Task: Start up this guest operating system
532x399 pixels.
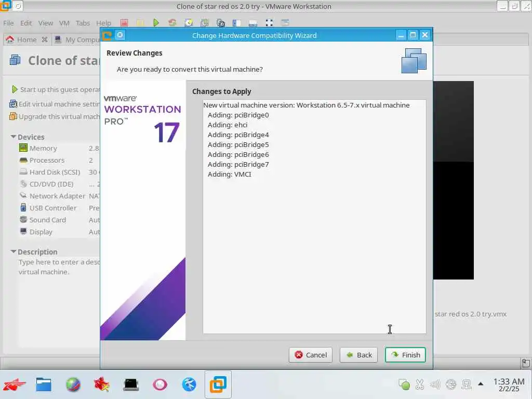Action: (x=56, y=89)
